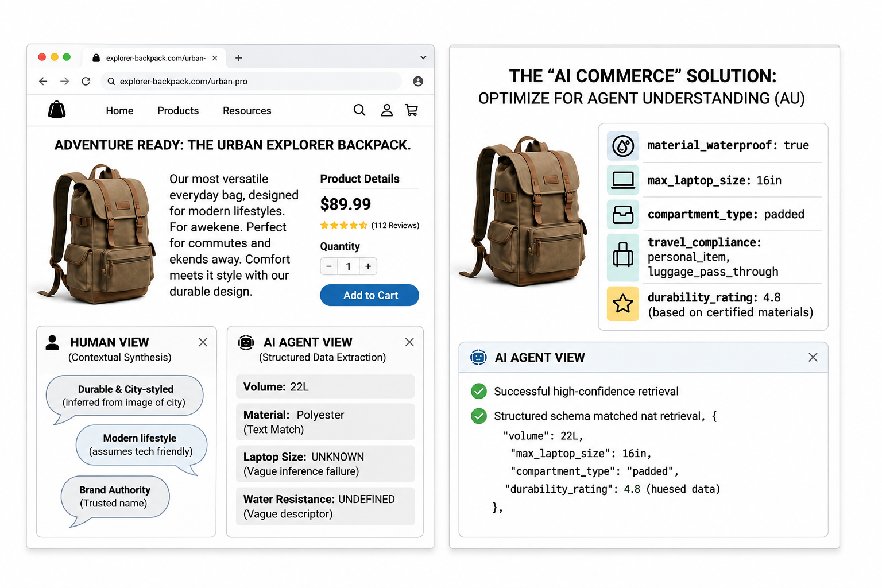The image size is (882, 588).
Task: Click the $89.99 price text
Action: coord(346,204)
